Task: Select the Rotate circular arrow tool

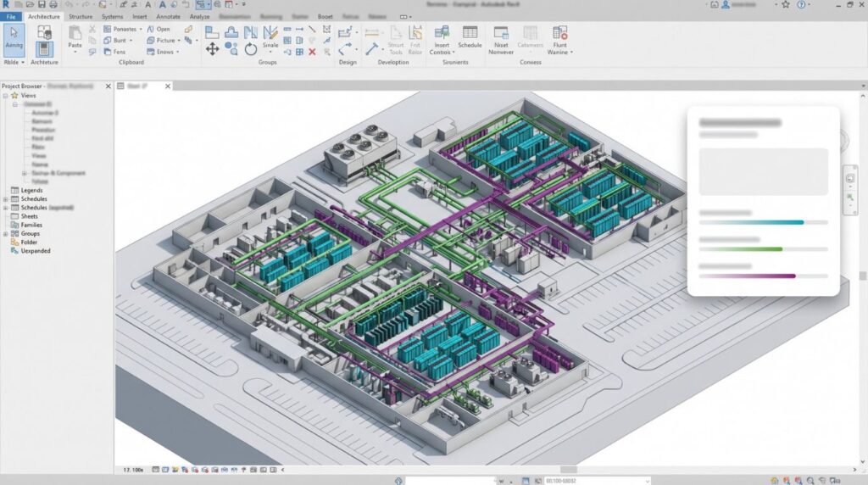Action: click(x=251, y=49)
